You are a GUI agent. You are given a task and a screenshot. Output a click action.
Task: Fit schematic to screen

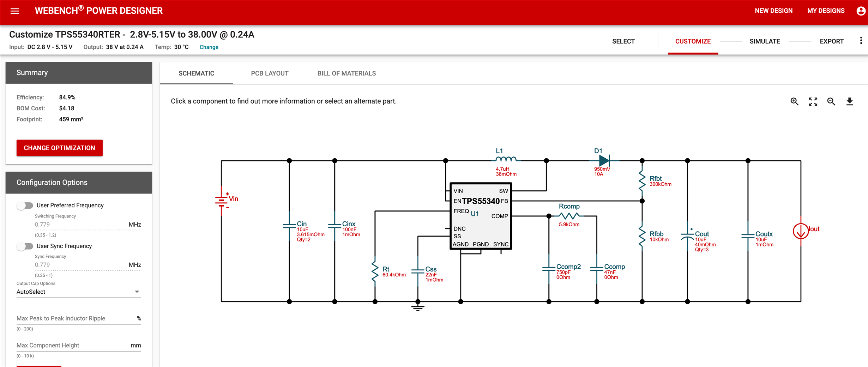[x=813, y=102]
